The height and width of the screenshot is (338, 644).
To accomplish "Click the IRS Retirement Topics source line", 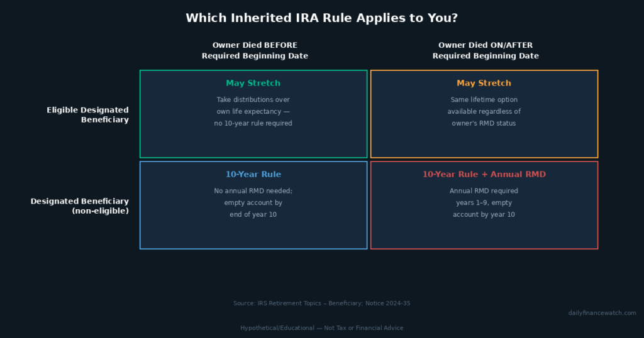I will pyautogui.click(x=321, y=303).
